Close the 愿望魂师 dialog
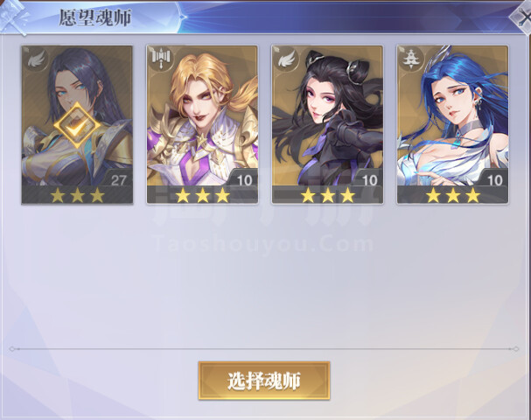This screenshot has width=531, height=420. [523, 17]
